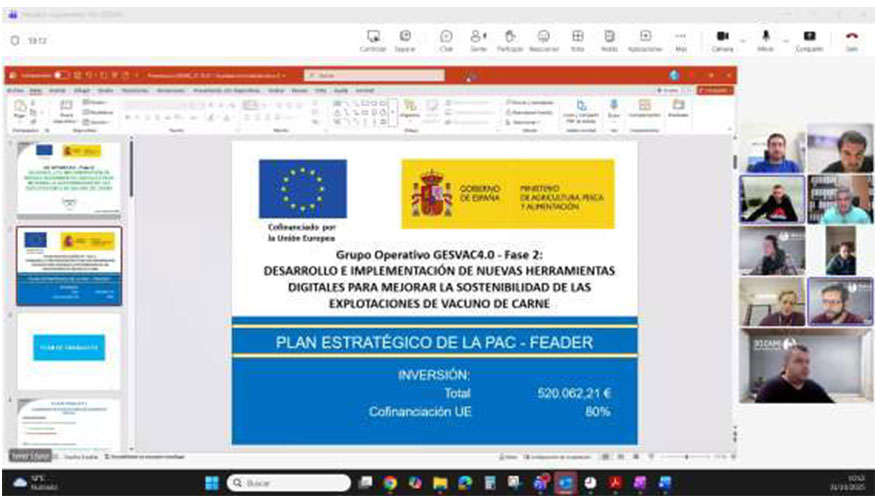Open the Chat panel in Teams
The width and height of the screenshot is (875, 500).
446,41
